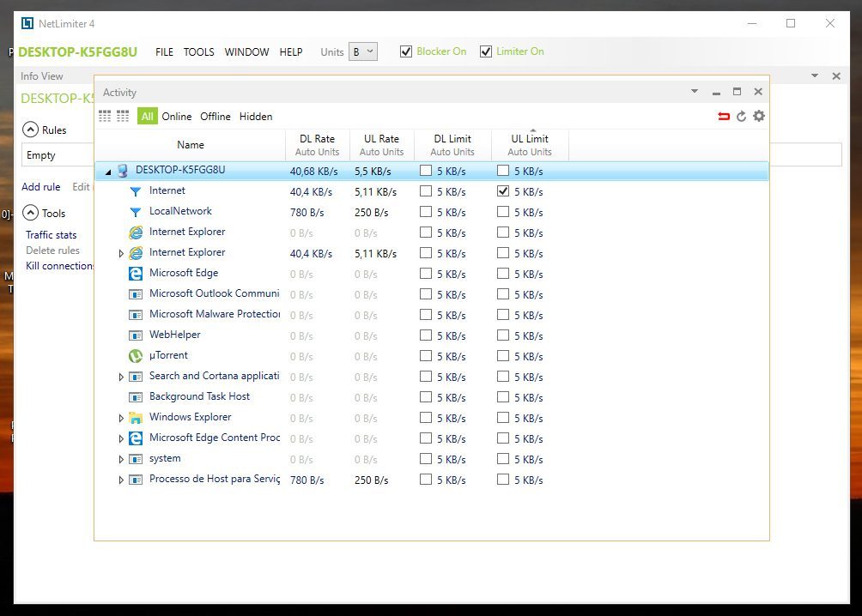Click the Microsoft Edge Content Process icon
862x616 pixels.
(136, 438)
